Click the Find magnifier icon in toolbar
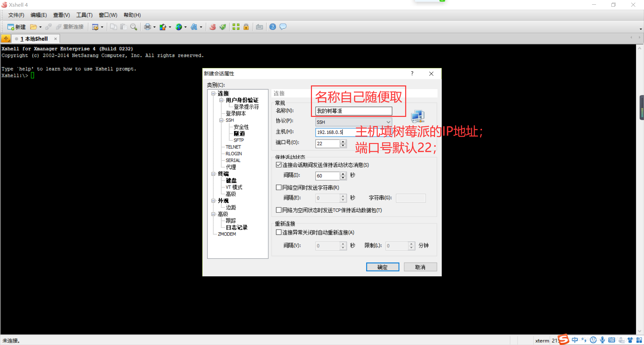Screen dimensions: 644x345 (x=133, y=27)
